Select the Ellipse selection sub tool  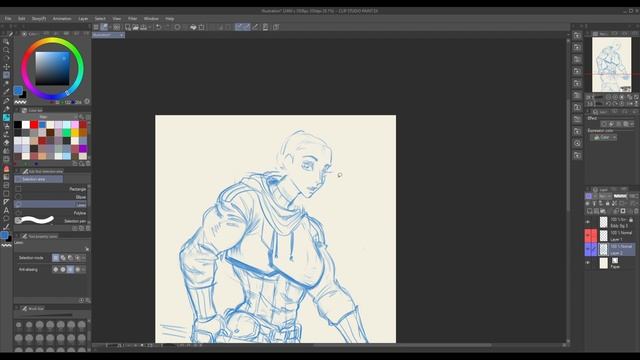pyautogui.click(x=51, y=197)
